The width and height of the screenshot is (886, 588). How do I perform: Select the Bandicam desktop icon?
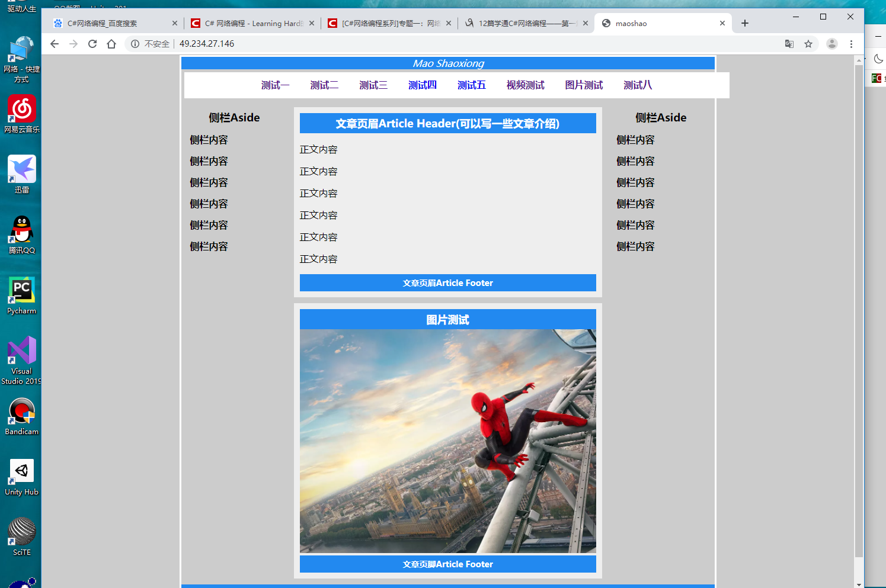point(21,416)
